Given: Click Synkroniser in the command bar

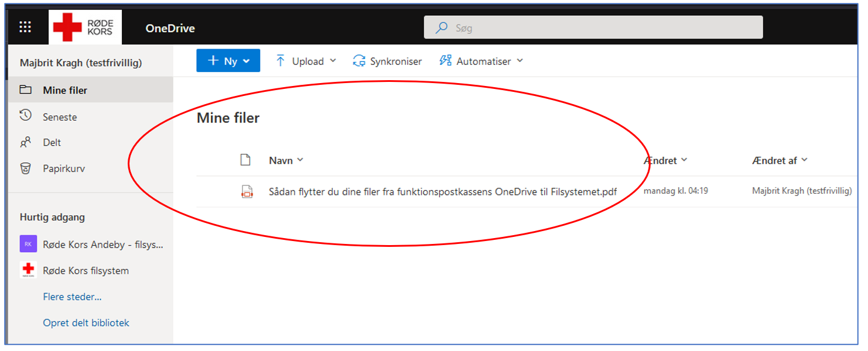Looking at the screenshot, I should click(x=387, y=61).
